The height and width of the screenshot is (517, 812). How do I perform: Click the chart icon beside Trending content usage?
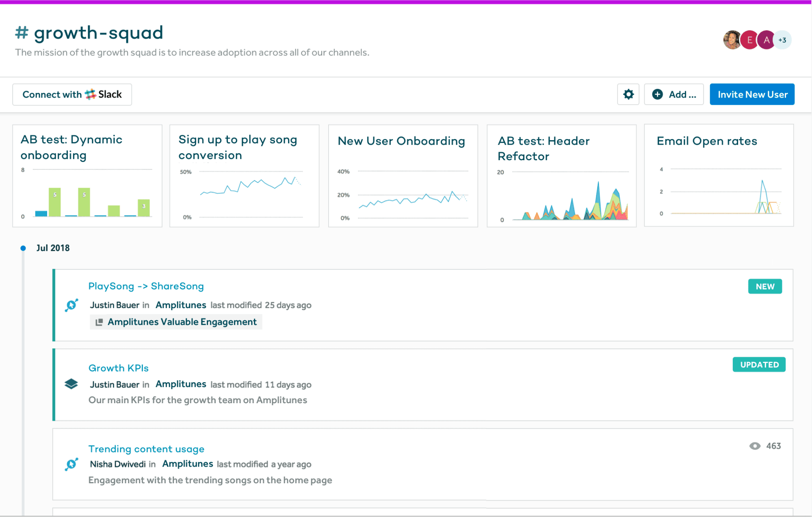71,464
